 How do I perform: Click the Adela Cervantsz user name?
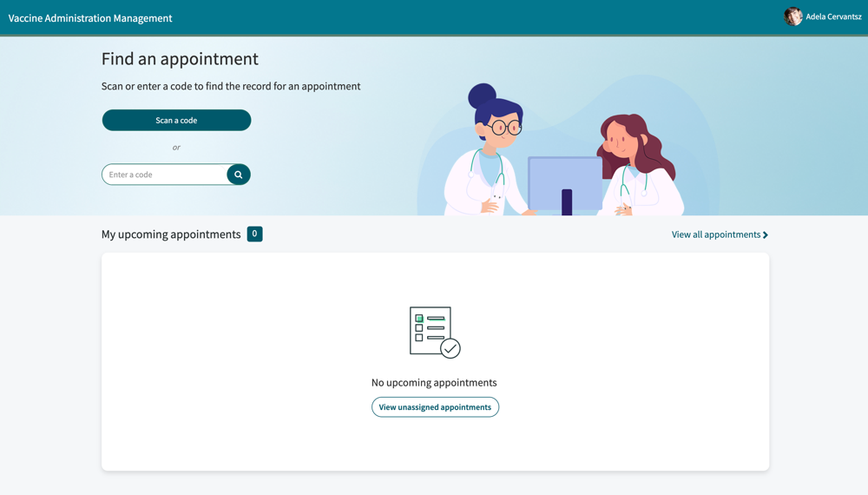tap(833, 16)
